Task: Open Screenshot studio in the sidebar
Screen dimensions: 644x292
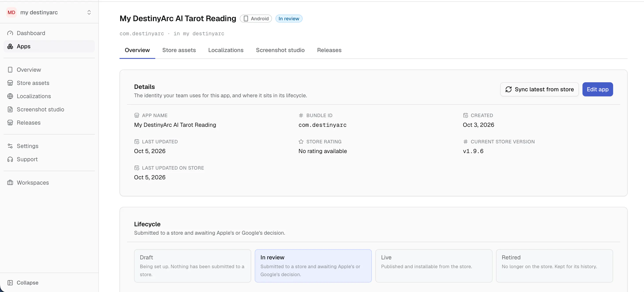Action: tap(49, 109)
